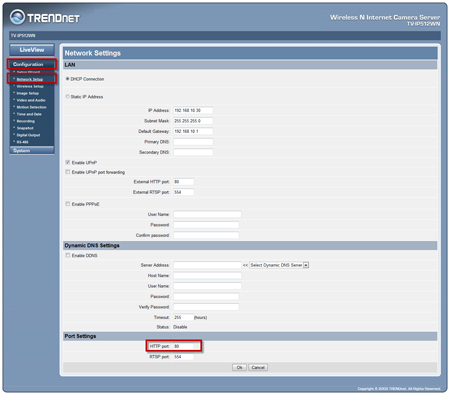
Task: Open Digital Output settings
Action: (28, 135)
